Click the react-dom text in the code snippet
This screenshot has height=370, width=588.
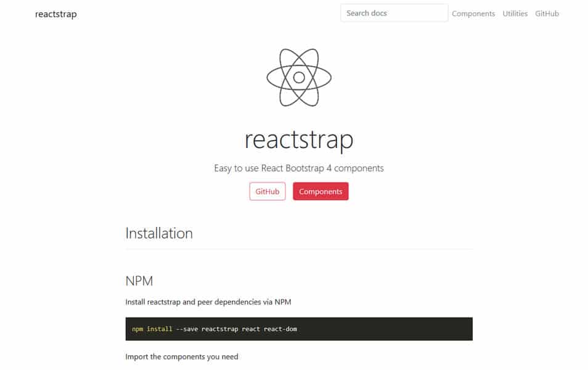[283, 329]
